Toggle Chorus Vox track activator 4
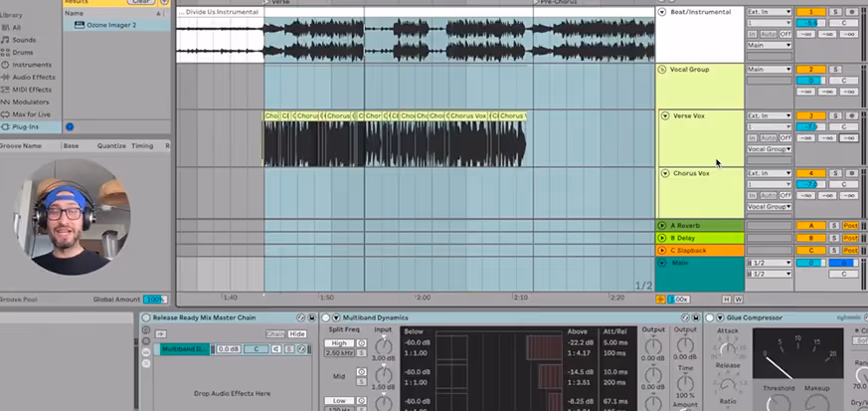The width and height of the screenshot is (868, 411). coord(811,173)
